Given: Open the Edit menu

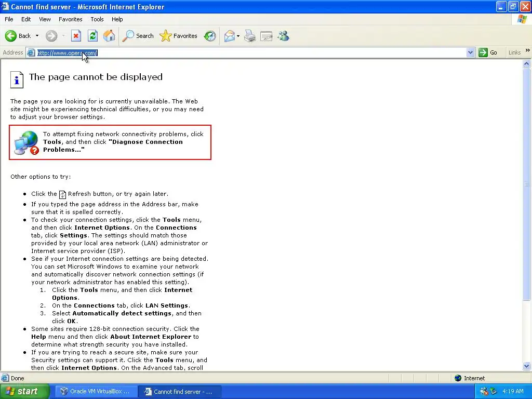Looking at the screenshot, I should 26,19.
